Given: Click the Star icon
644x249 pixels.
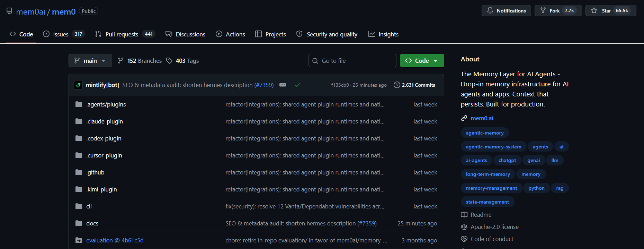Looking at the screenshot, I should click(x=594, y=10).
